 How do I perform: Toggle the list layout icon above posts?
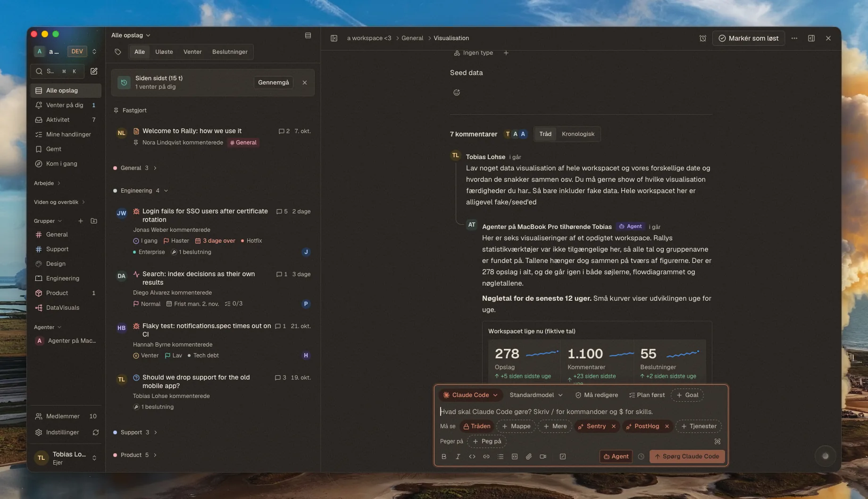308,35
